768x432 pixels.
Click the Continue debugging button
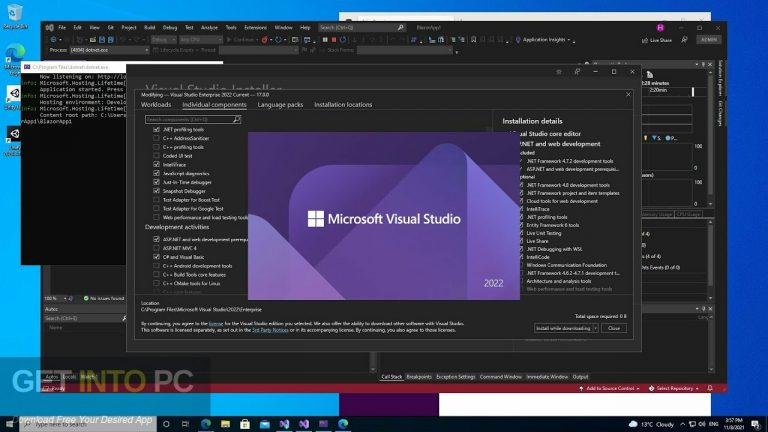240,40
